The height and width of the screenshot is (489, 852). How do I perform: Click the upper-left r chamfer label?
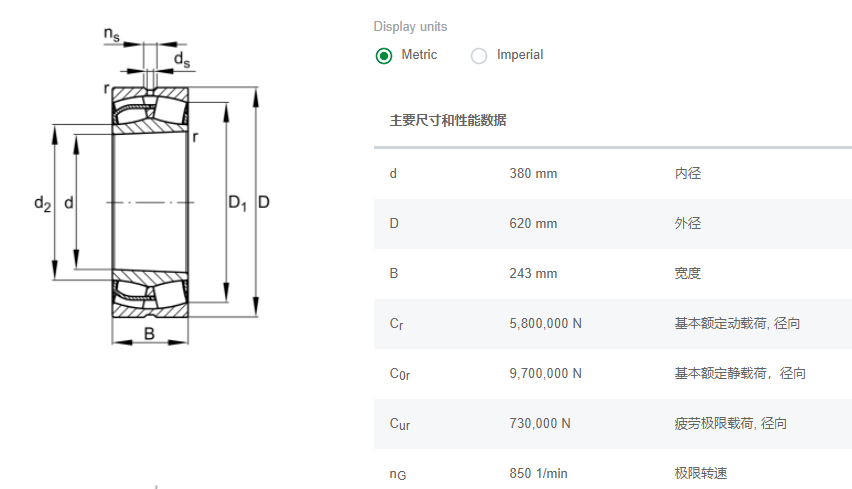(x=105, y=89)
